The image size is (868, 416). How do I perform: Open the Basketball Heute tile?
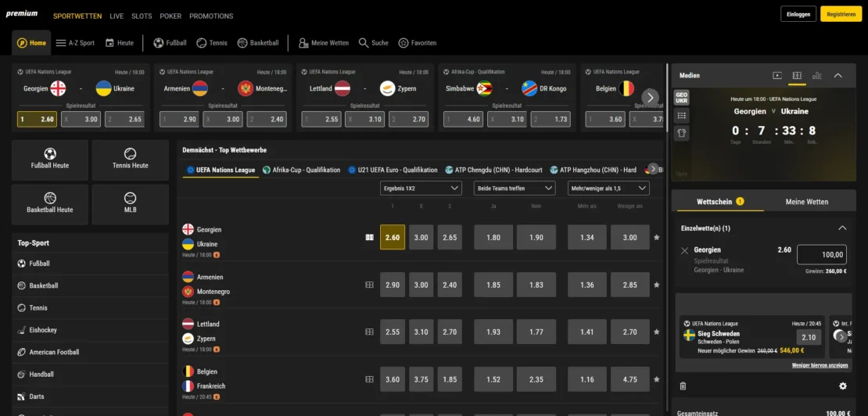[50, 204]
